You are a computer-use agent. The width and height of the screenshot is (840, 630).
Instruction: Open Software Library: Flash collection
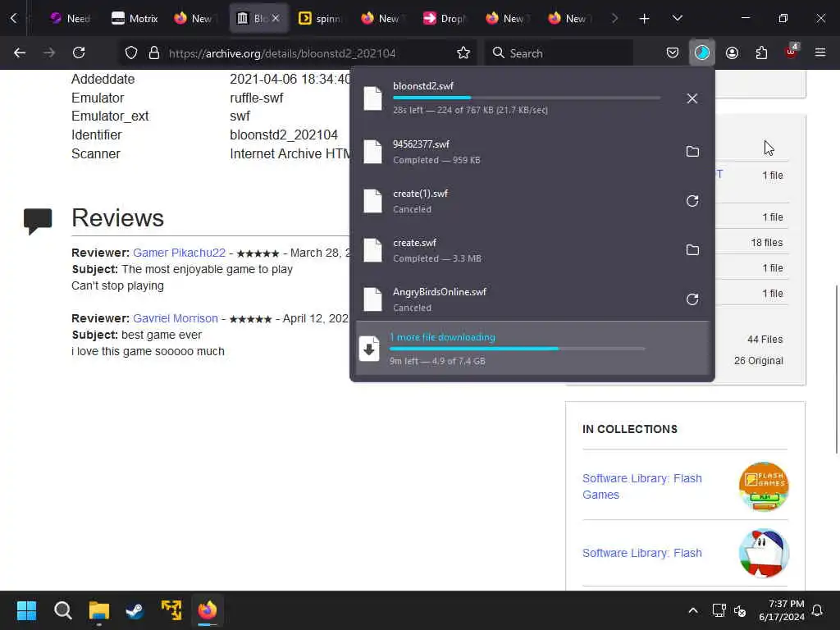[641, 553]
